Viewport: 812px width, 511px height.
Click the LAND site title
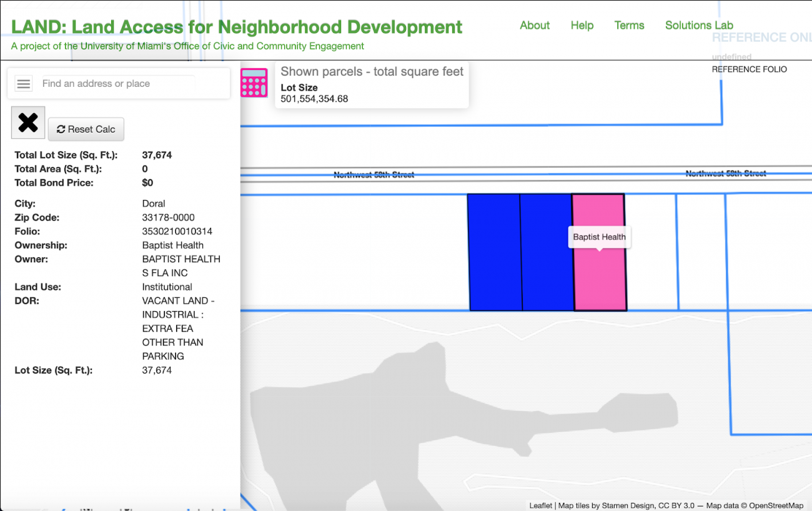click(x=237, y=27)
